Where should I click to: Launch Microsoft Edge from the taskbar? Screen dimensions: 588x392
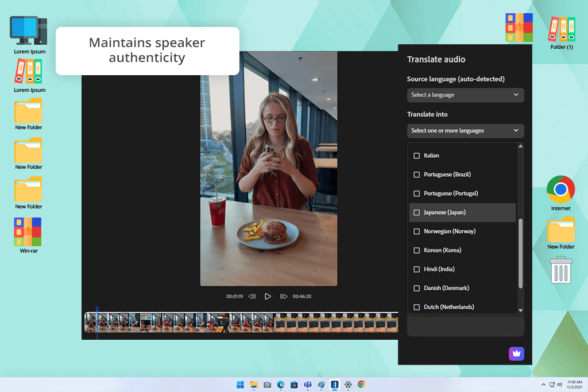click(x=280, y=385)
